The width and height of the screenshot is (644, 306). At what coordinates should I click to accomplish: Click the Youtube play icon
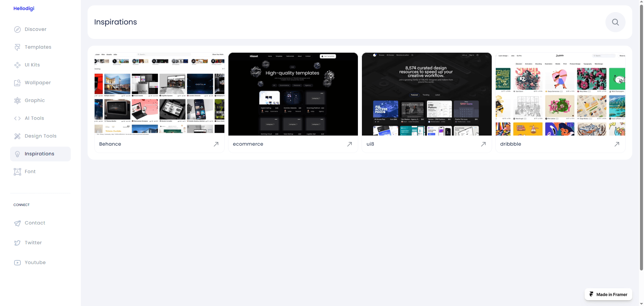click(17, 263)
